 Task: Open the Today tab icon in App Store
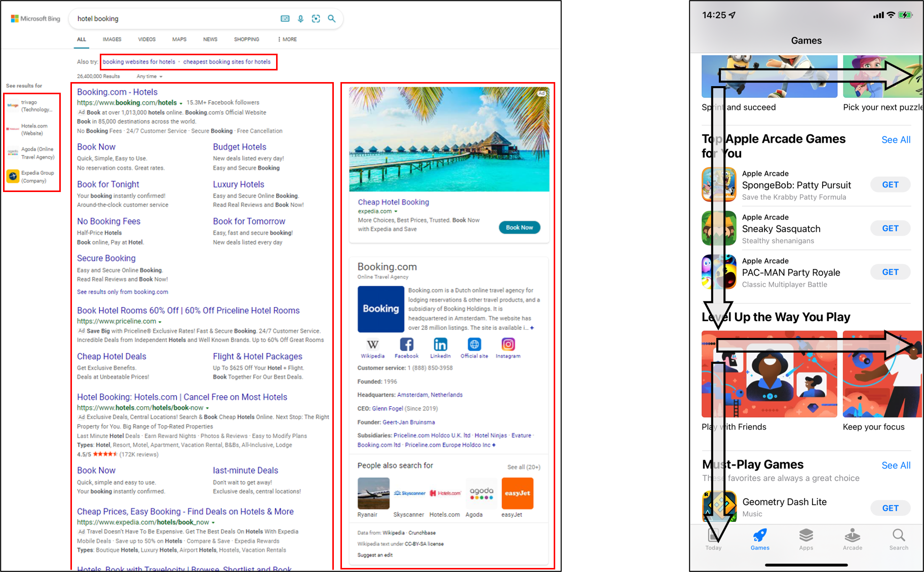pos(713,536)
